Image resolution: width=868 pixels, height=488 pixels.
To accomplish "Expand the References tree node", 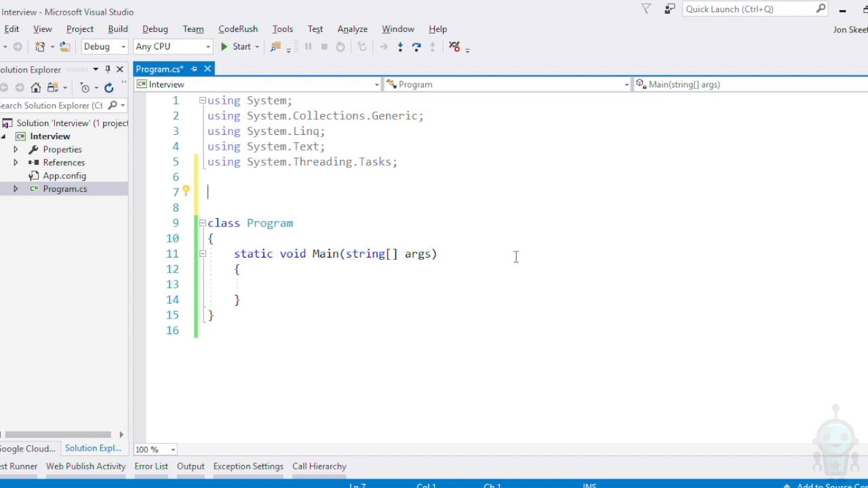I will (16, 163).
